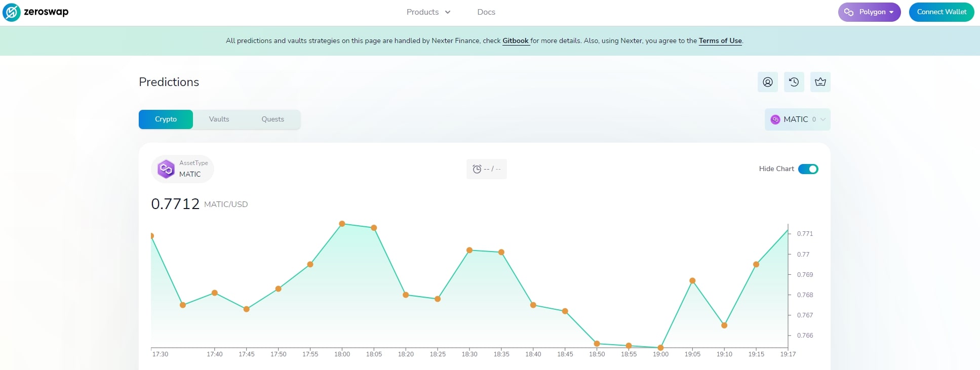Open the MATIC token balance dropdown
This screenshot has height=370, width=980.
pyautogui.click(x=798, y=119)
